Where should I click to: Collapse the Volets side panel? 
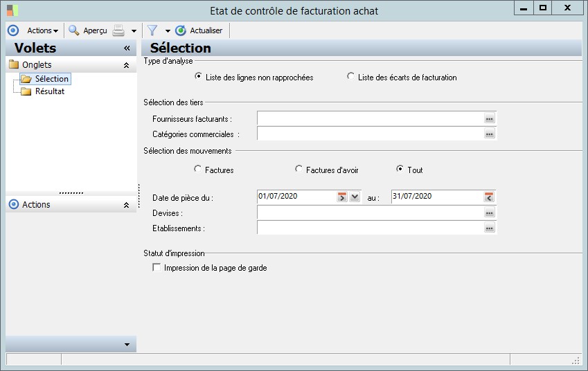127,48
